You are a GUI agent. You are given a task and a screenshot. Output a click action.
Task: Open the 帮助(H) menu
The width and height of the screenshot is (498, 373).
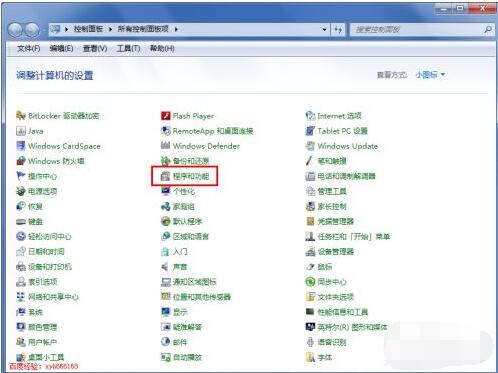(x=162, y=49)
